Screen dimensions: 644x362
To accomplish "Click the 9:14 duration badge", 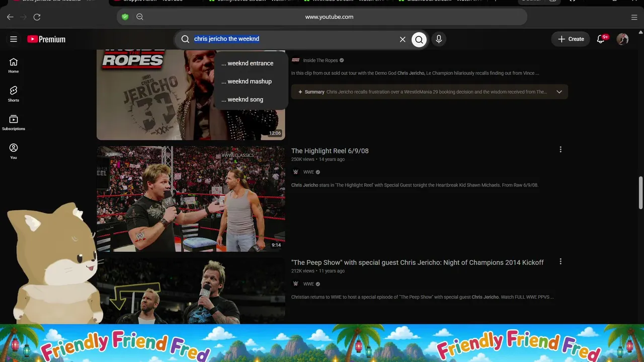I will click(276, 245).
